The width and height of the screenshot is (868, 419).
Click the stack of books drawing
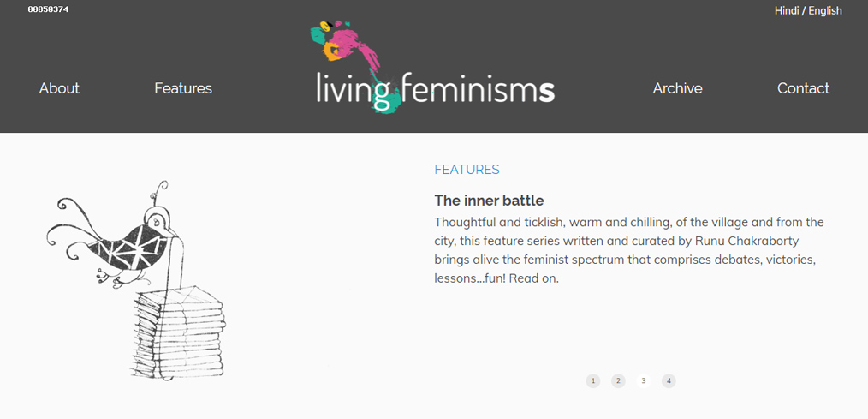[177, 334]
